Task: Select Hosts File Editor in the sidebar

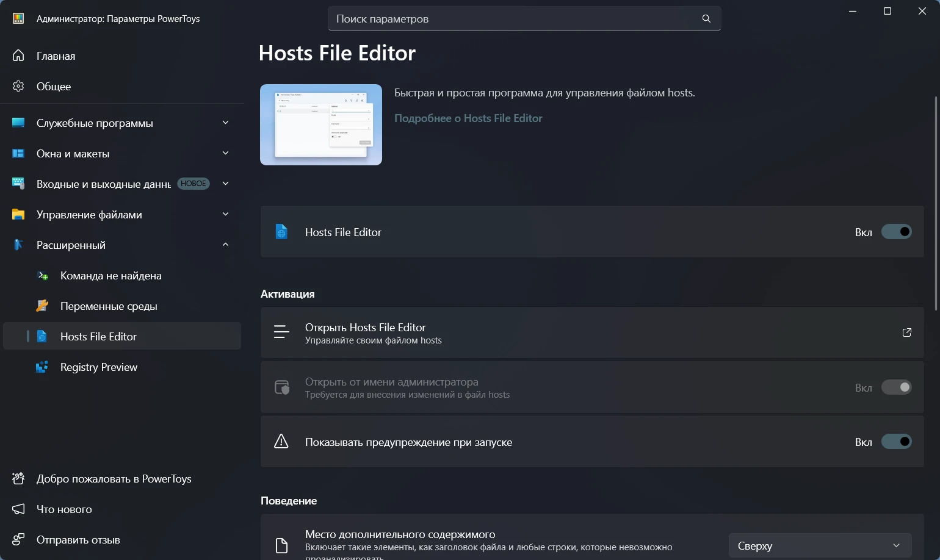Action: (x=122, y=336)
